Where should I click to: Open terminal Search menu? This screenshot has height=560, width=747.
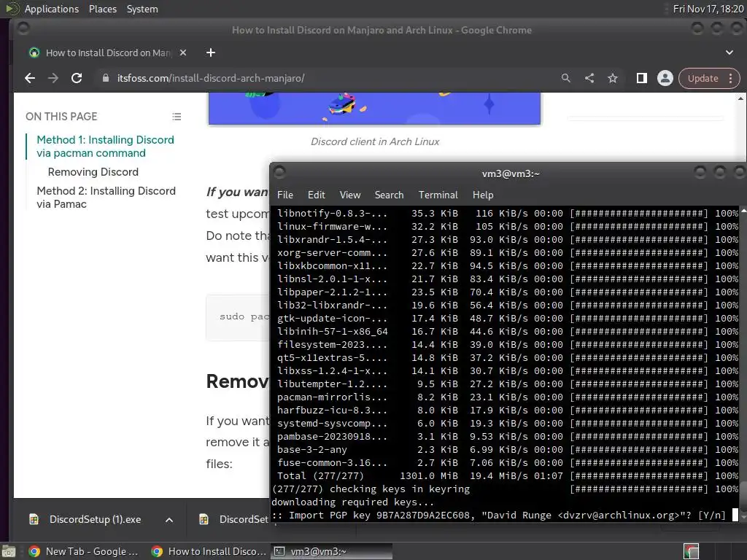(x=390, y=195)
